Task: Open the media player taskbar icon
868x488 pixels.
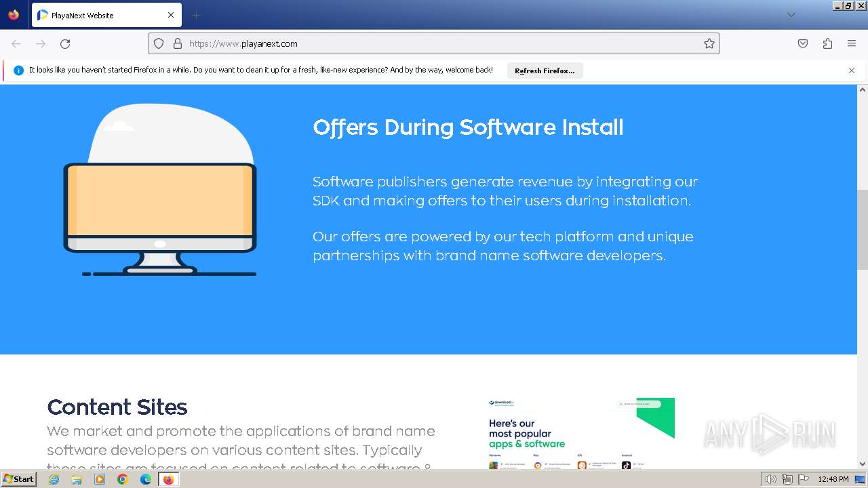Action: [100, 479]
